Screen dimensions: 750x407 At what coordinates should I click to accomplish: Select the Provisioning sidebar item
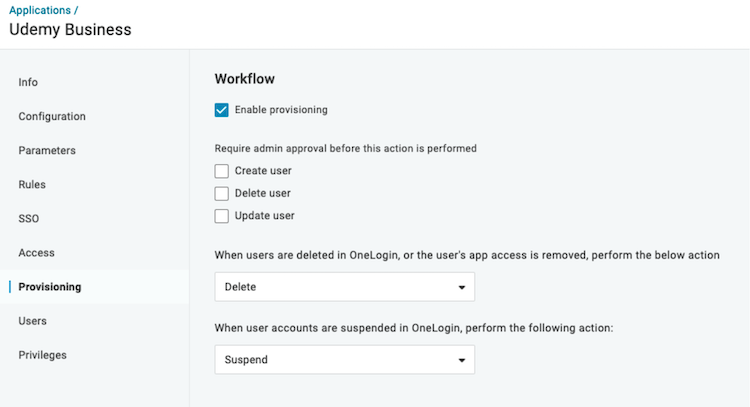50,287
